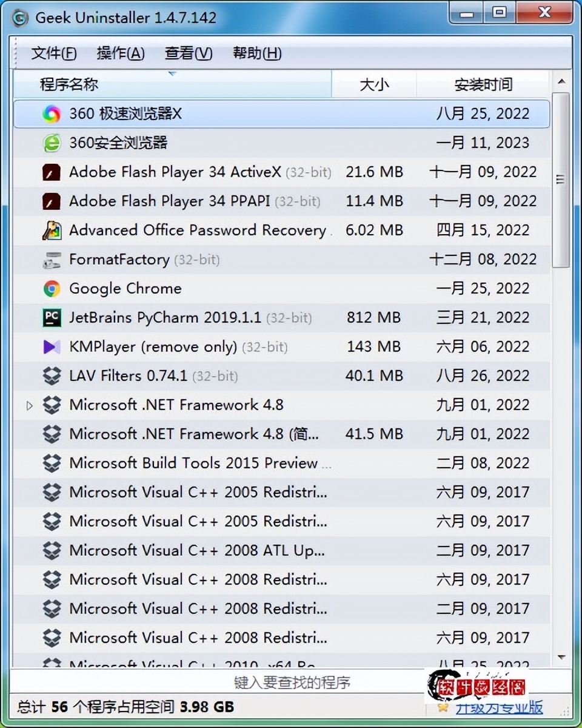Click Adobe Flash Player 34 ActiveX icon
Screen dimensions: 582x728
point(52,172)
